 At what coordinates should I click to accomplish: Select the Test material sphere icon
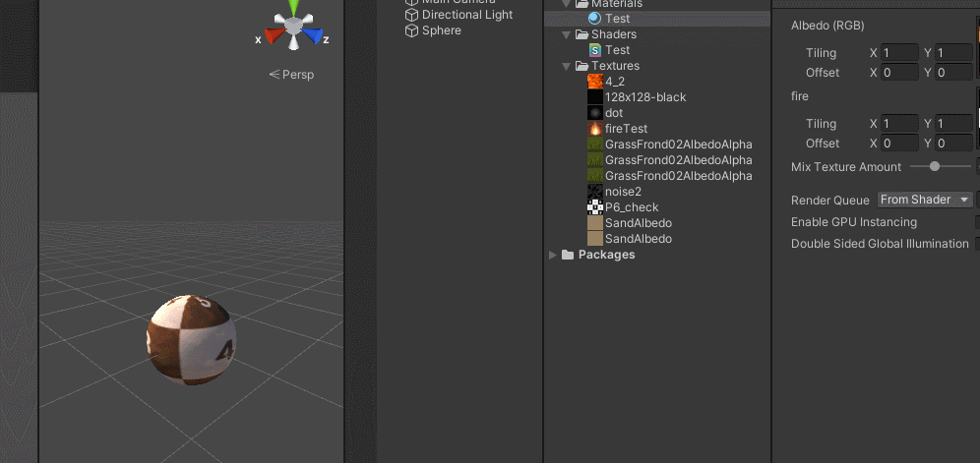[x=595, y=19]
